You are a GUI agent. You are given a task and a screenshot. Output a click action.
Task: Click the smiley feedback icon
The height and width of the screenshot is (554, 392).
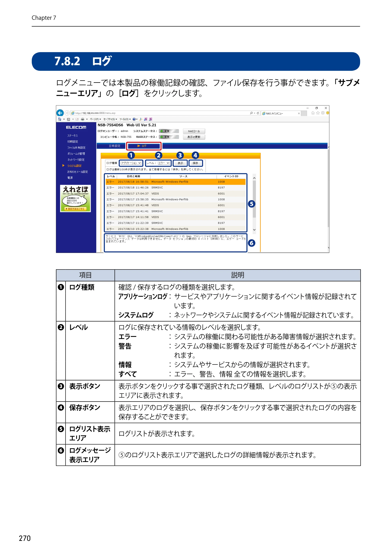click(328, 113)
